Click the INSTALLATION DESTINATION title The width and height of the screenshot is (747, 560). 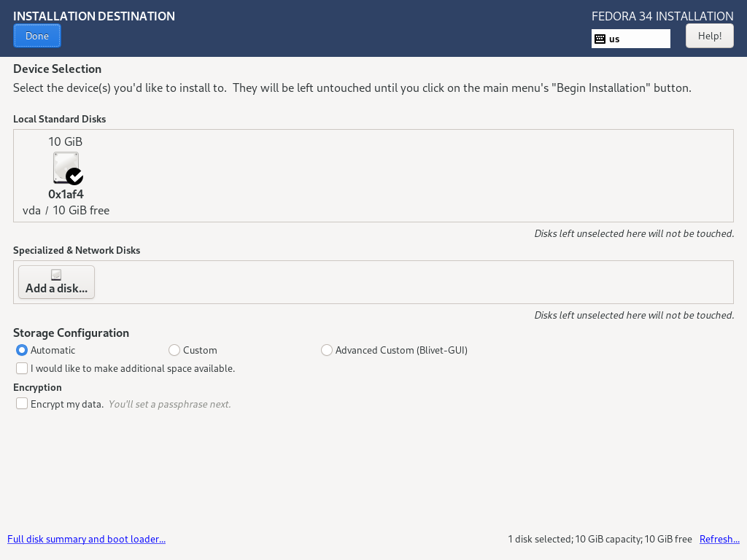click(94, 16)
